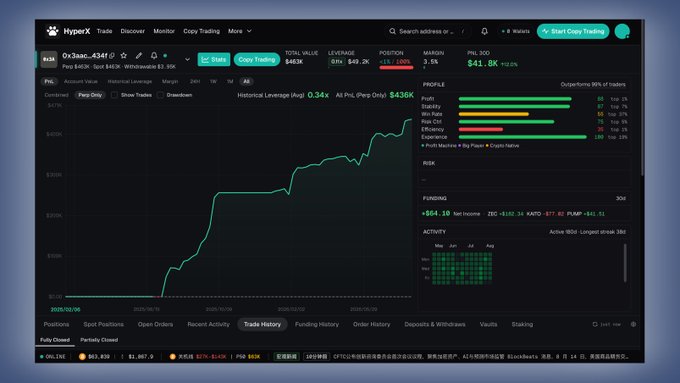The image size is (680, 383).
Task: Edit the address label pencil icon
Action: coord(139,56)
